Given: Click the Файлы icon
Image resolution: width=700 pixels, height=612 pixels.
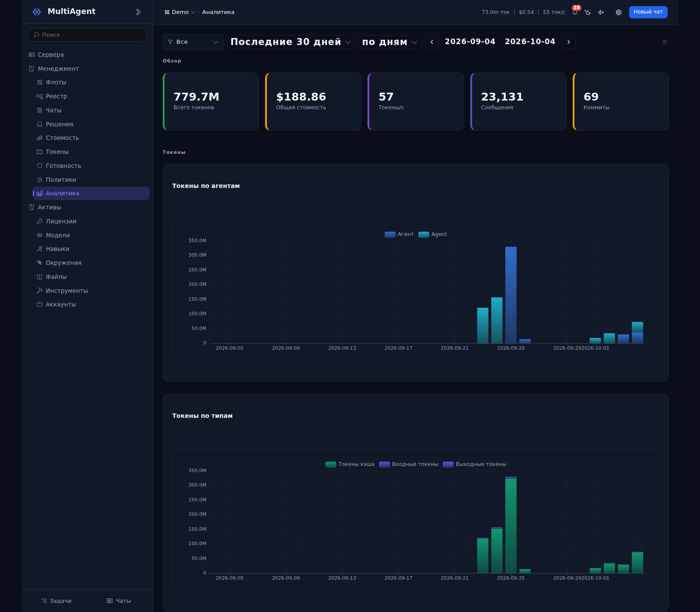Looking at the screenshot, I should pos(40,277).
